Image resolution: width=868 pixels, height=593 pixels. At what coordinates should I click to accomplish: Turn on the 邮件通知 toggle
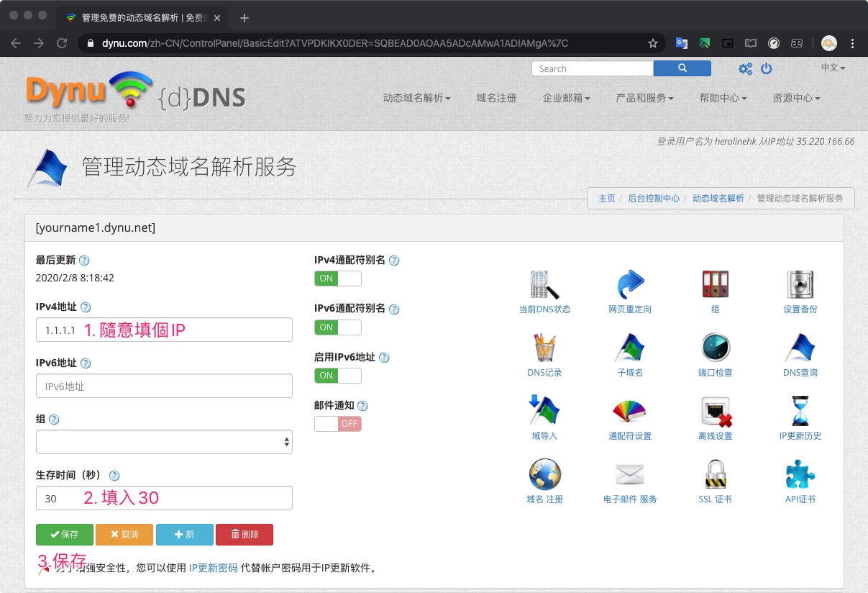tap(337, 424)
